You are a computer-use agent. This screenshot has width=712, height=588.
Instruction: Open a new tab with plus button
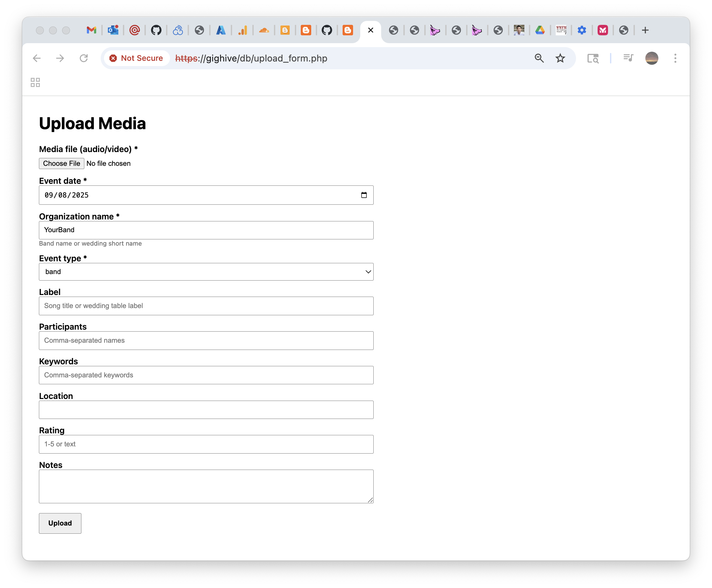tap(645, 30)
